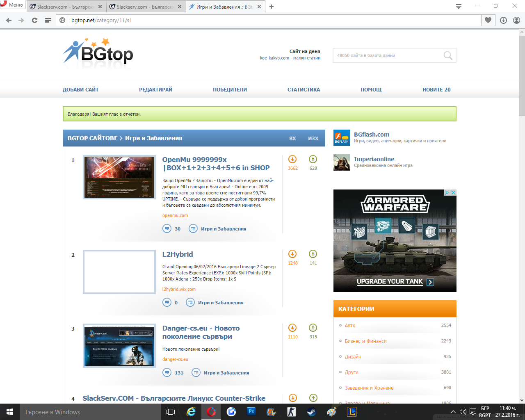Click L2Hybrid outgoing arrow icon
525x420 pixels.
(x=313, y=254)
